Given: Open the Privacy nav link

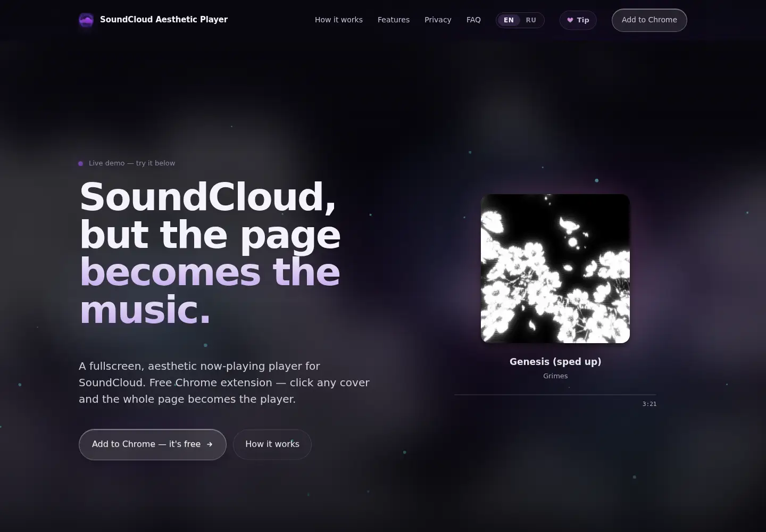Looking at the screenshot, I should pos(438,20).
